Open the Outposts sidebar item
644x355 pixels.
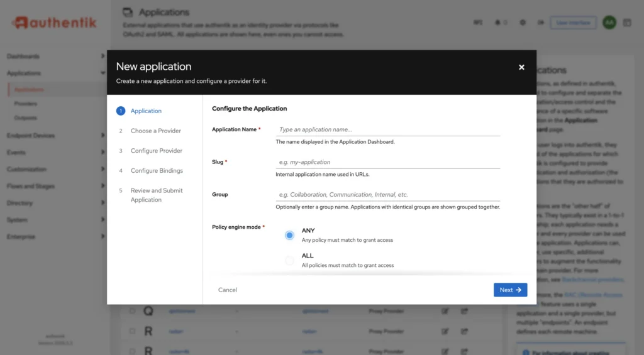pyautogui.click(x=25, y=117)
